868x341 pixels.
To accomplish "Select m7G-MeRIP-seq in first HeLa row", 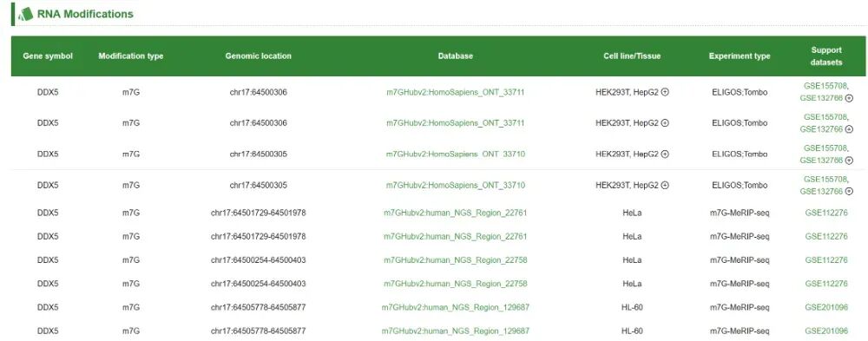I will click(x=739, y=213).
